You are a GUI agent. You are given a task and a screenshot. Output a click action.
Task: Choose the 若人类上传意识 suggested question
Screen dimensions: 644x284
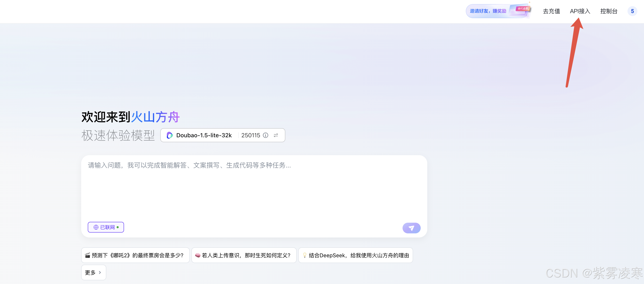(x=246, y=255)
